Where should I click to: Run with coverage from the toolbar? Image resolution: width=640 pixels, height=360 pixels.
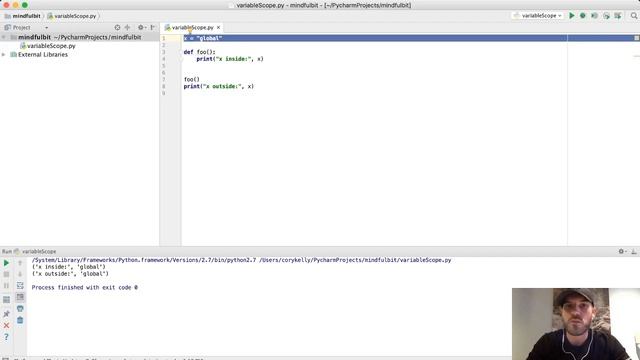pyautogui.click(x=594, y=16)
